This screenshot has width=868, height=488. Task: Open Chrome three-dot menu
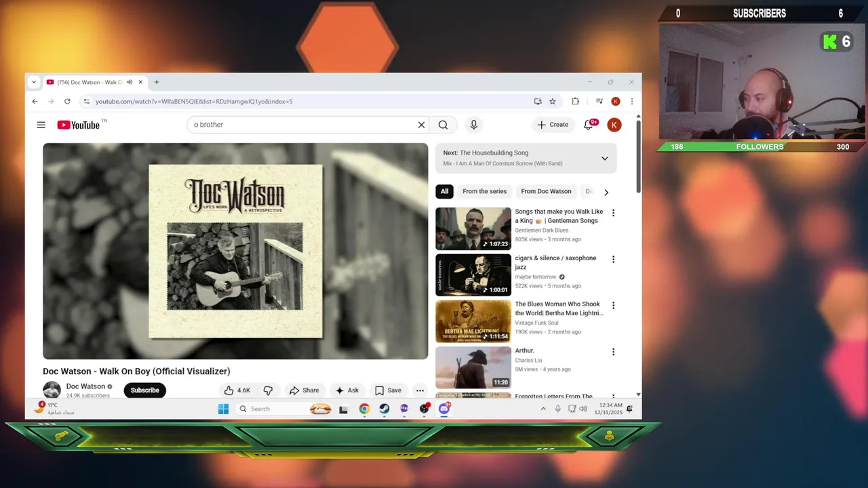point(631,102)
